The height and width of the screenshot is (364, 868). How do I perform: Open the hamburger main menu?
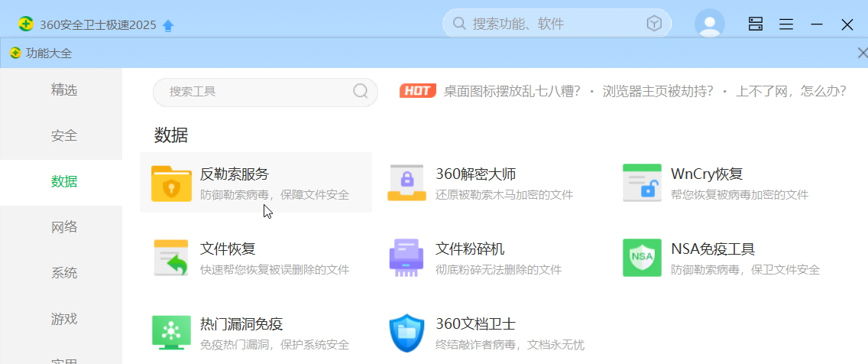point(786,24)
